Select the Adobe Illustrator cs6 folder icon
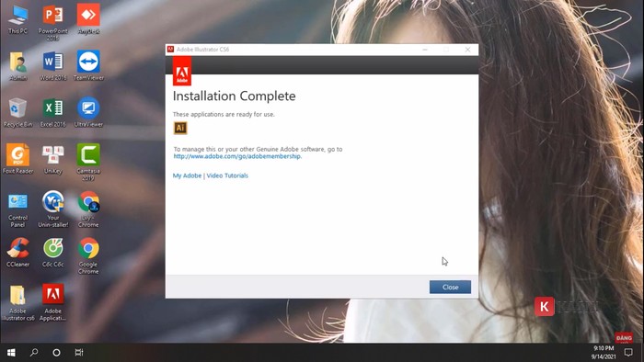Image resolution: width=644 pixels, height=362 pixels. click(17, 303)
